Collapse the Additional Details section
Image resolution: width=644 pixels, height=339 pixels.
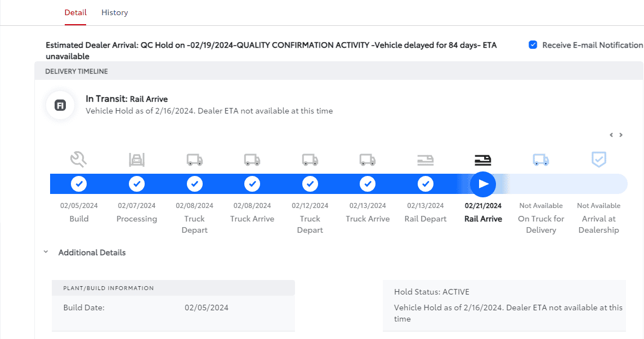(x=46, y=252)
